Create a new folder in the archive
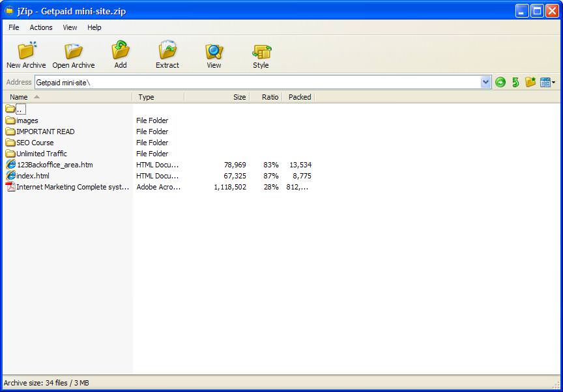Viewport: 563px width, 392px height. (530, 82)
